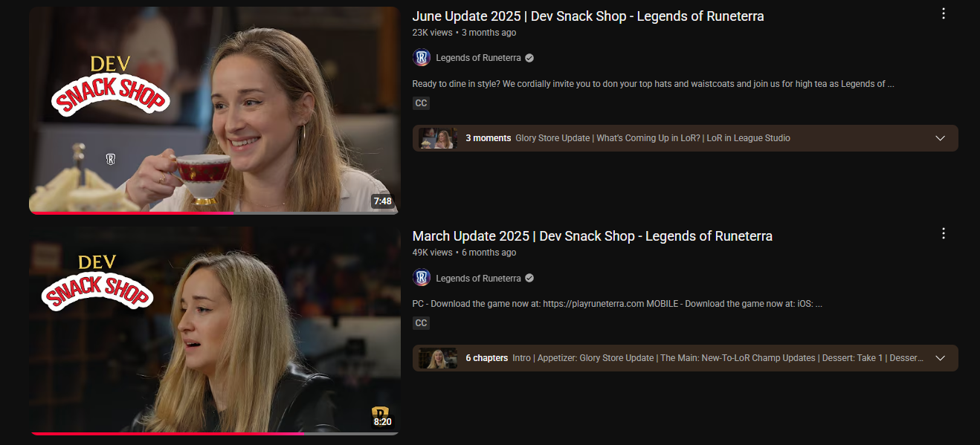Open the 3 moments preview thumbnail
This screenshot has height=445, width=980.
click(437, 138)
